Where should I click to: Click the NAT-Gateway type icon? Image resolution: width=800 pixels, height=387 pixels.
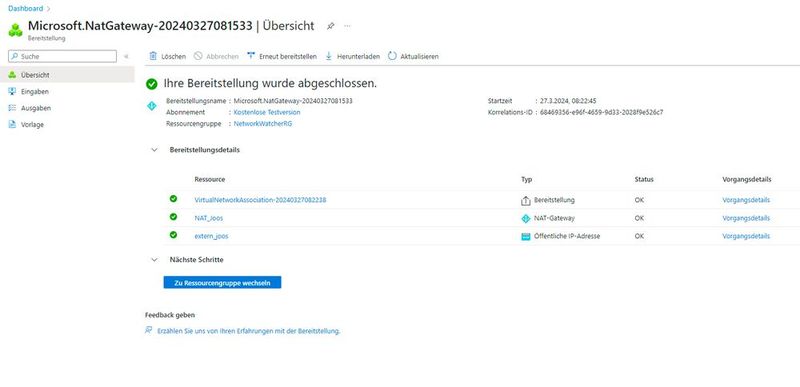[526, 218]
